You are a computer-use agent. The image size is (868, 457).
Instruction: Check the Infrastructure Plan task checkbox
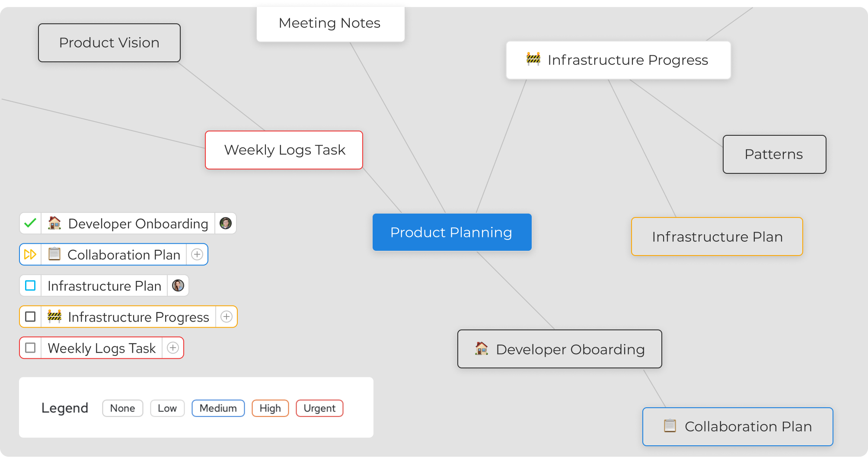tap(30, 285)
